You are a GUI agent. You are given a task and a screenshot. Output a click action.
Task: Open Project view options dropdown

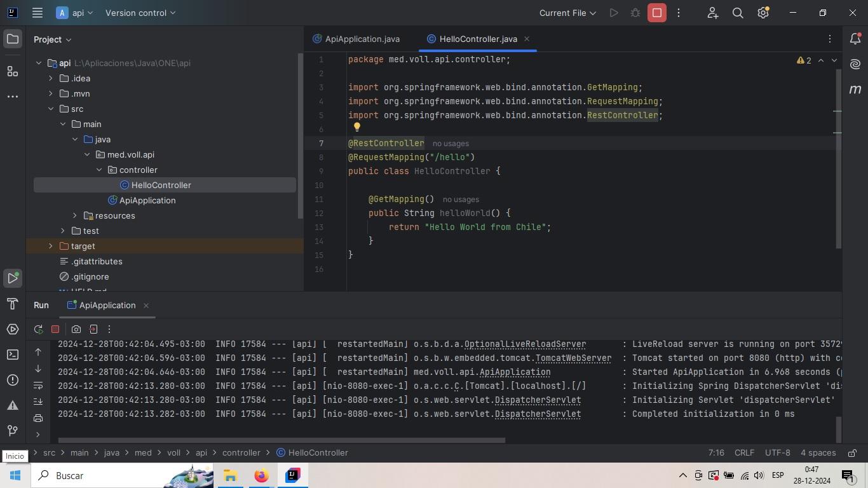pos(53,39)
